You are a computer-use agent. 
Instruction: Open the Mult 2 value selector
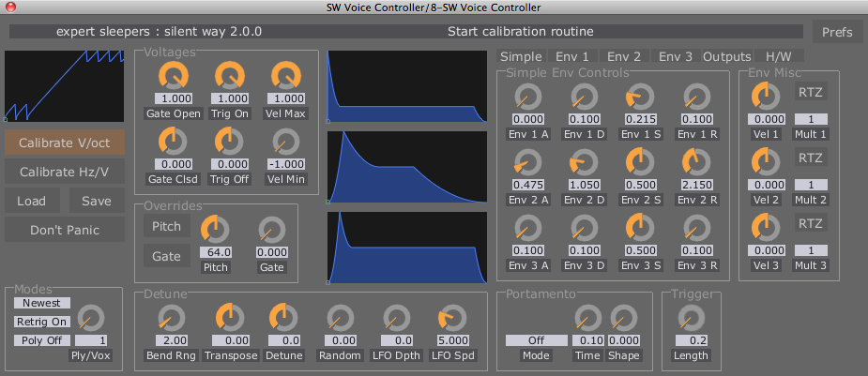pyautogui.click(x=811, y=185)
